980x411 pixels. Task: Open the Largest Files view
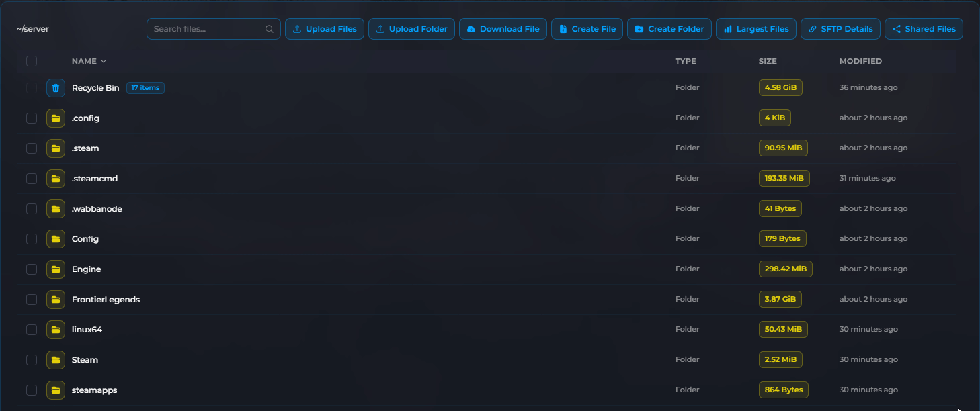(x=756, y=29)
